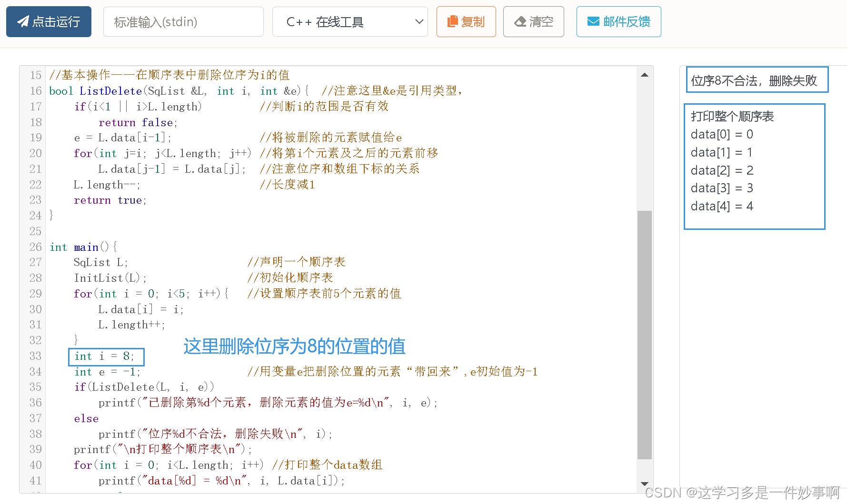The height and width of the screenshot is (504, 847).
Task: Click the 邮件反馈 feedback button
Action: 619,21
